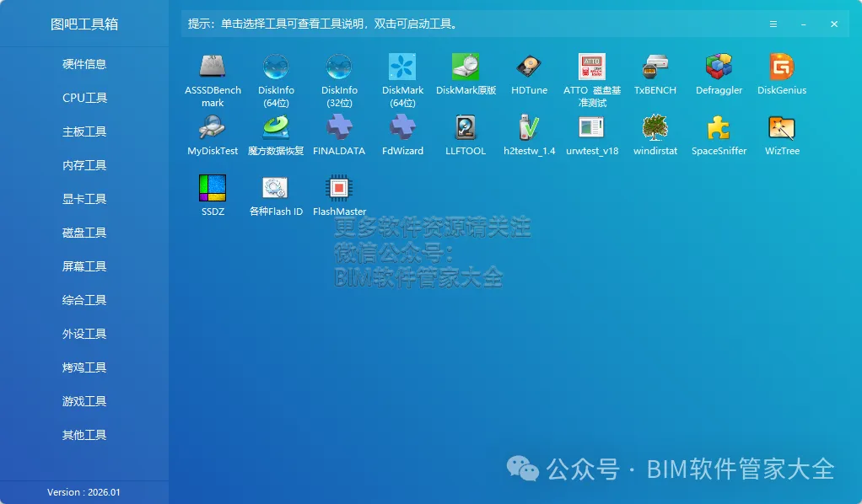Open the 综合工具 category
This screenshot has width=862, height=504.
(x=84, y=300)
